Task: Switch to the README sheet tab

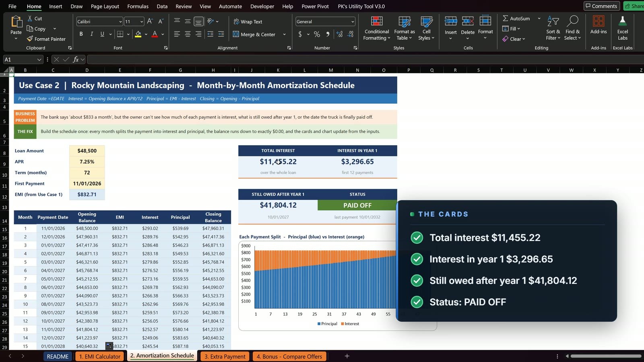Action: (58, 356)
